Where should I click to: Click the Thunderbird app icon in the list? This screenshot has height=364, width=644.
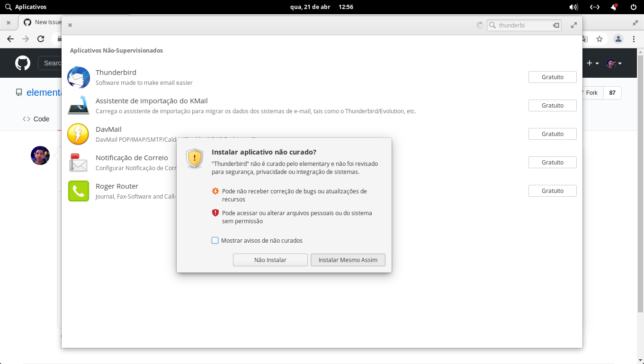pyautogui.click(x=79, y=77)
